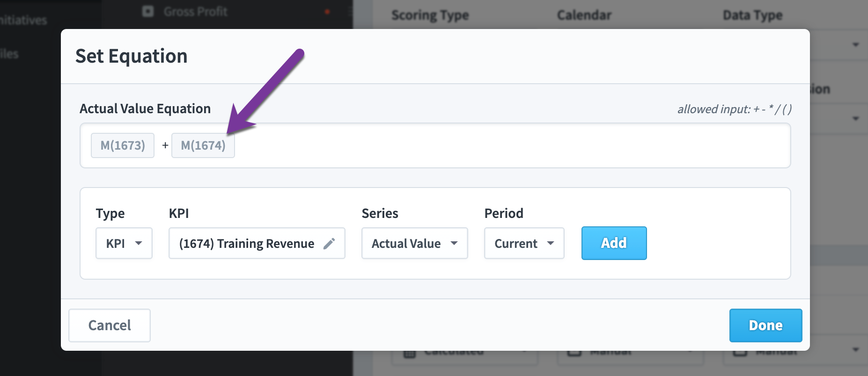Click the Scoring Type column header
This screenshot has height=376, width=868.
[430, 15]
